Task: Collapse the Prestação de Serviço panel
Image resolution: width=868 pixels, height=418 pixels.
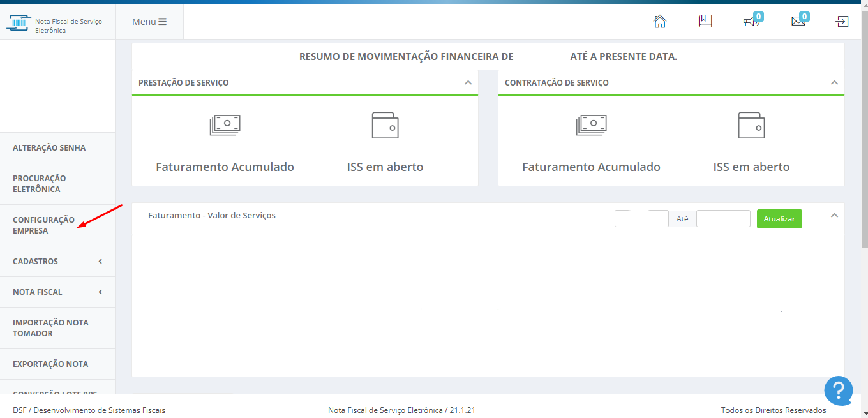Action: (x=468, y=83)
